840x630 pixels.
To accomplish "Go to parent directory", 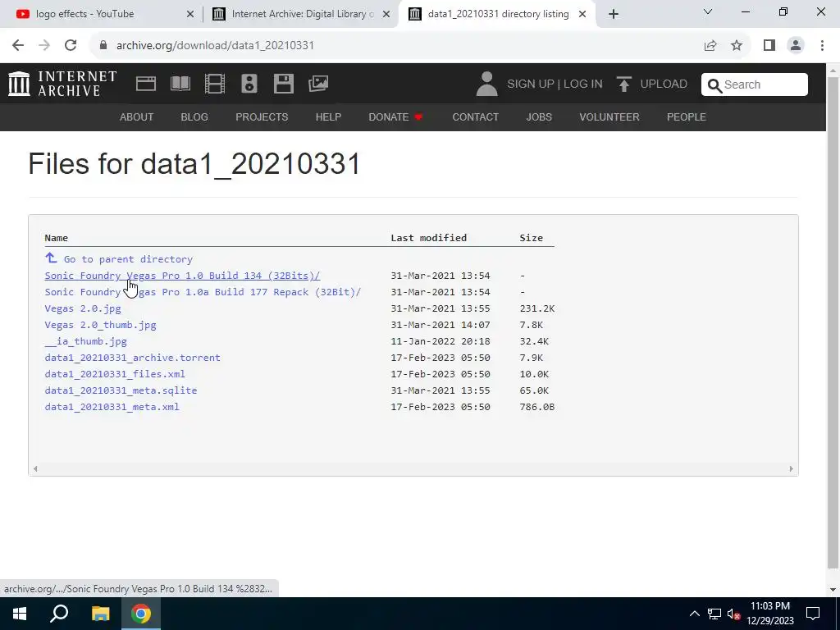I will [x=128, y=258].
